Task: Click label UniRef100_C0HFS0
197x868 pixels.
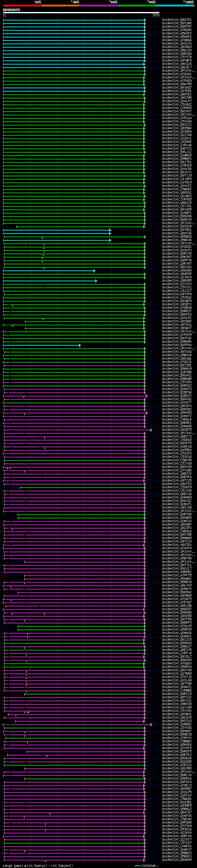Action: pyautogui.click(x=177, y=846)
